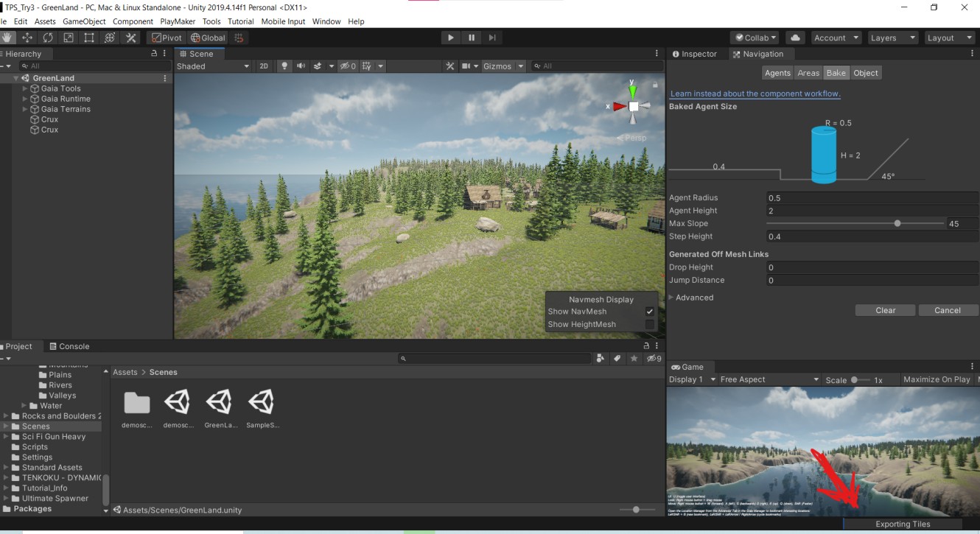Adjust the Max Slope slider
Screen dimensions: 980x534
point(855,223)
